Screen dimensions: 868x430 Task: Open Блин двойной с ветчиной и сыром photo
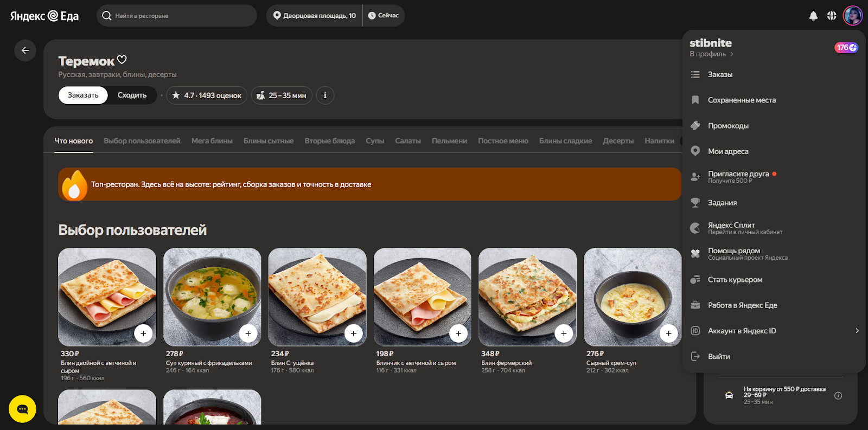107,297
